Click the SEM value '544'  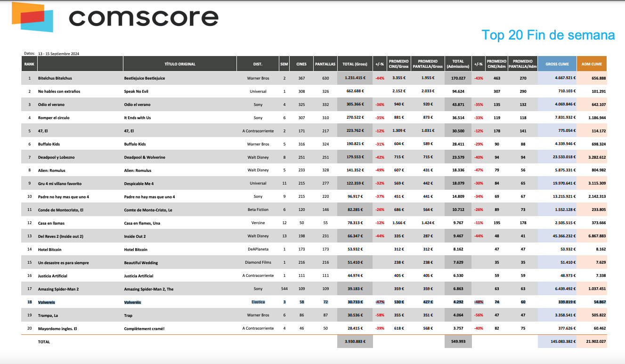(x=284, y=289)
